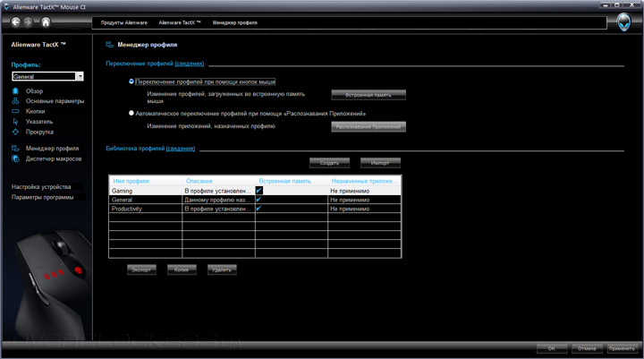Screen dimensions: 644x359
Task: Sort by Назначенные приложения column header
Action: [364, 181]
